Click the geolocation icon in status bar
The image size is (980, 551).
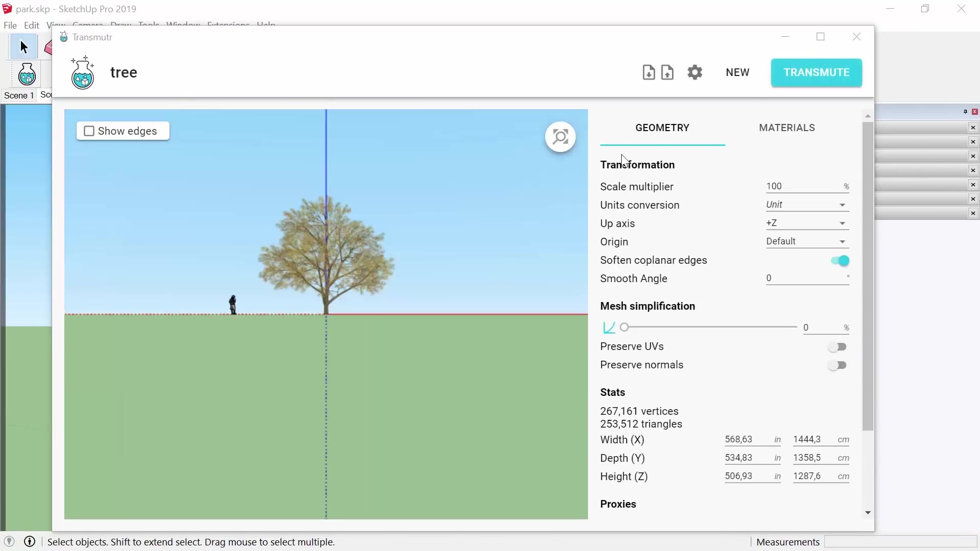(9, 542)
